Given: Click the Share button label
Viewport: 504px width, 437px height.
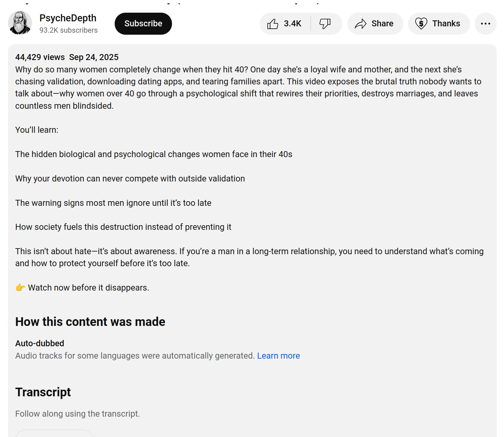Looking at the screenshot, I should pos(382,24).
